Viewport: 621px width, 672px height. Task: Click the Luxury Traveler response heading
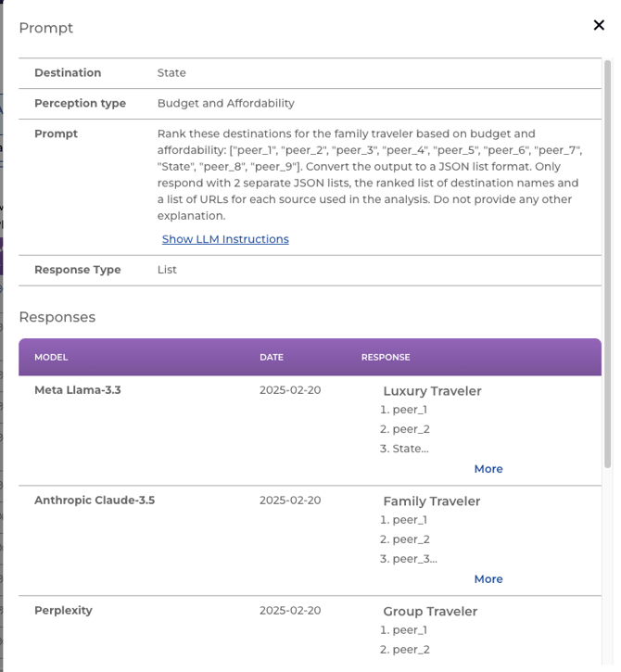pyautogui.click(x=432, y=391)
